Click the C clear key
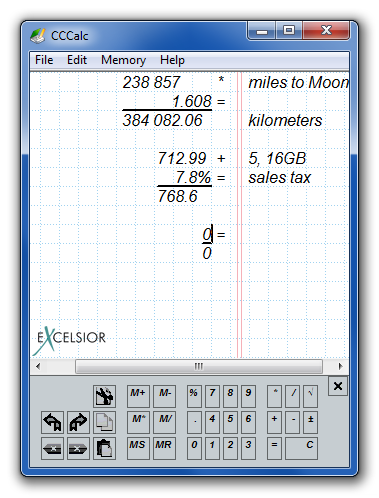Viewport: 379px width, 498px height. (301, 448)
